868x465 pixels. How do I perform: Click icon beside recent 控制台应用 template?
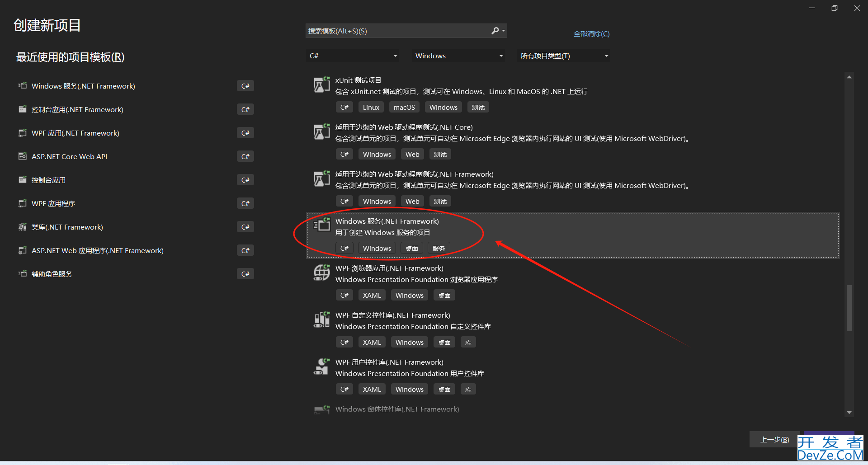(23, 179)
